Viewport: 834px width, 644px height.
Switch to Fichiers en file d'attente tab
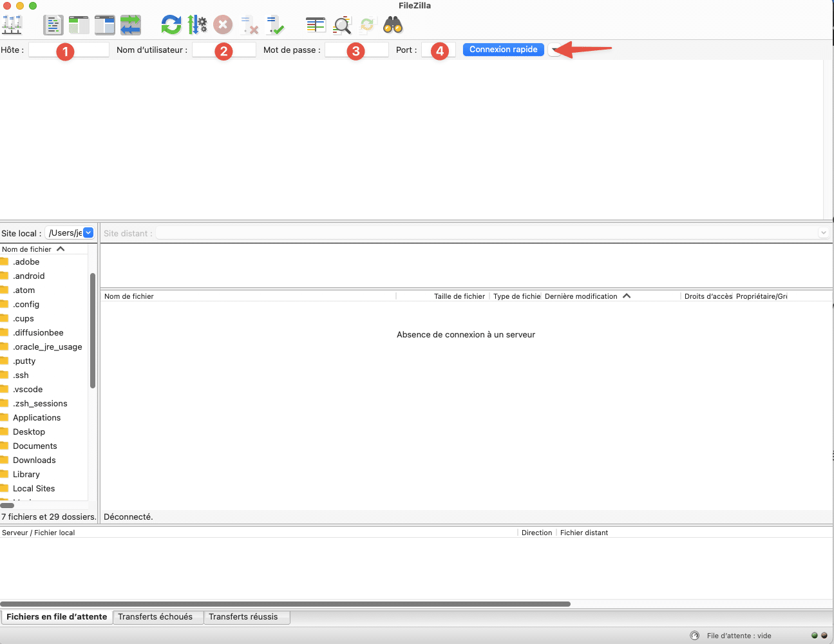point(57,617)
